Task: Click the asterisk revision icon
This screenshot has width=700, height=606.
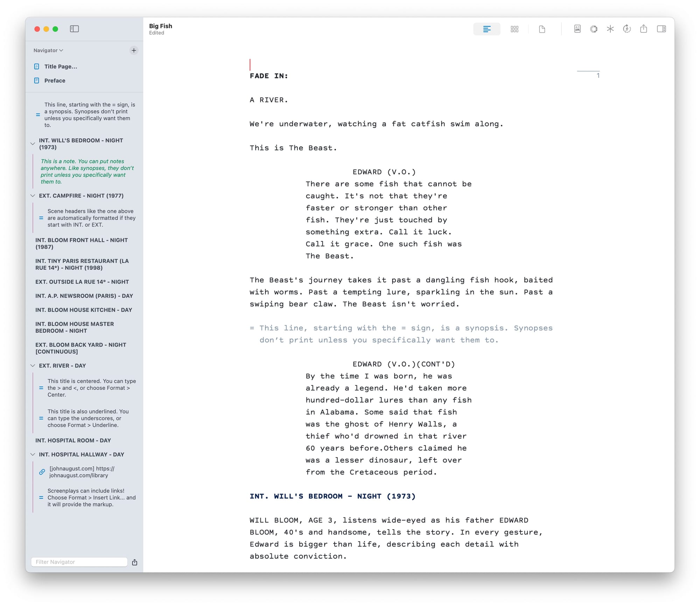Action: [x=610, y=29]
